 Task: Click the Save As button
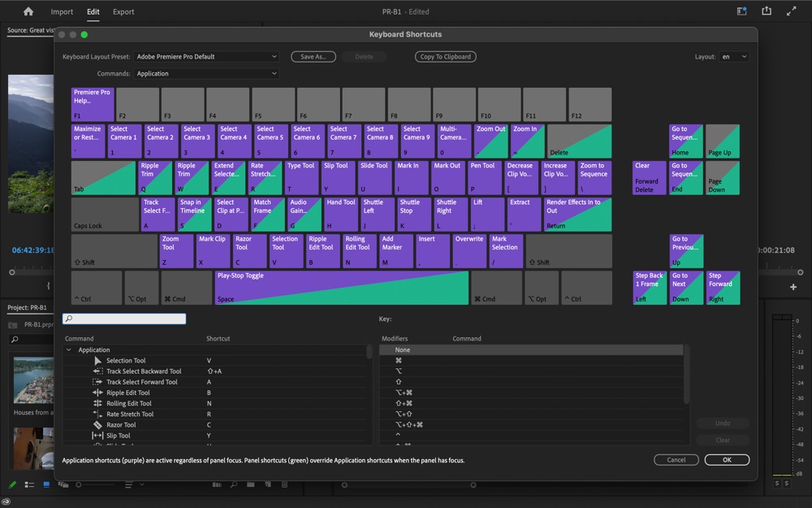(x=313, y=57)
